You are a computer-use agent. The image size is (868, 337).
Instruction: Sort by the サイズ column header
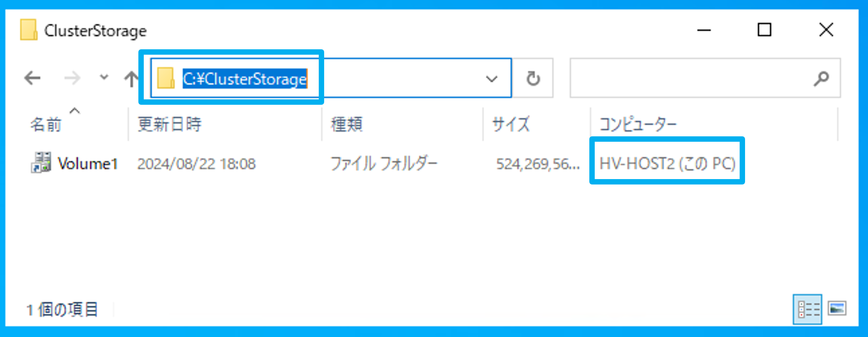click(x=511, y=124)
